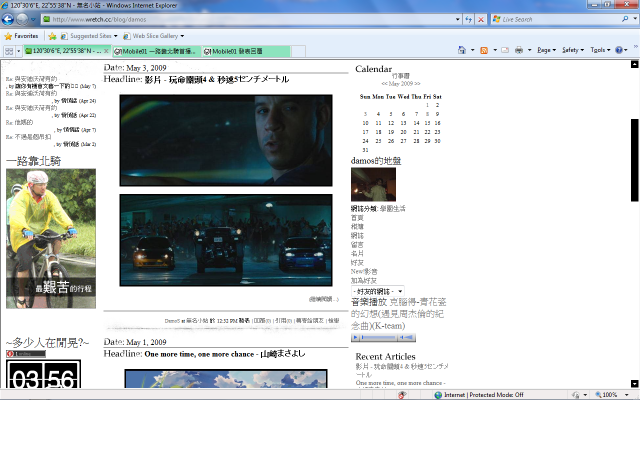Adjust the music player volume control
640x461 pixels.
[x=407, y=337]
